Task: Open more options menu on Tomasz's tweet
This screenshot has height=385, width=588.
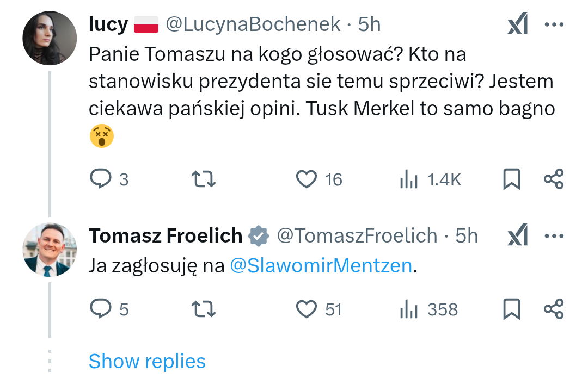Action: [x=554, y=236]
